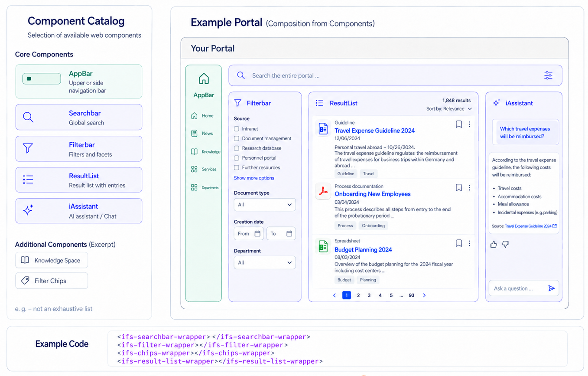Click the home icon atop the AppBar
Viewport: 588px width, 376px height.
204,78
